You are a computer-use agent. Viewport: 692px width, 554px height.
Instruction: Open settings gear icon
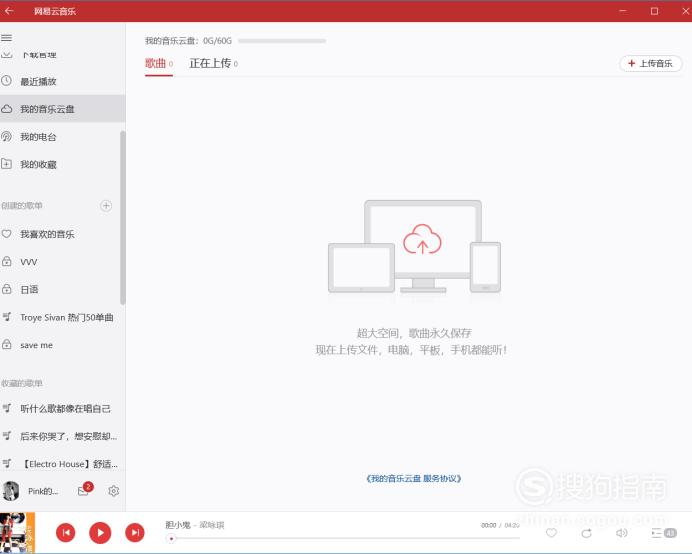click(x=113, y=491)
